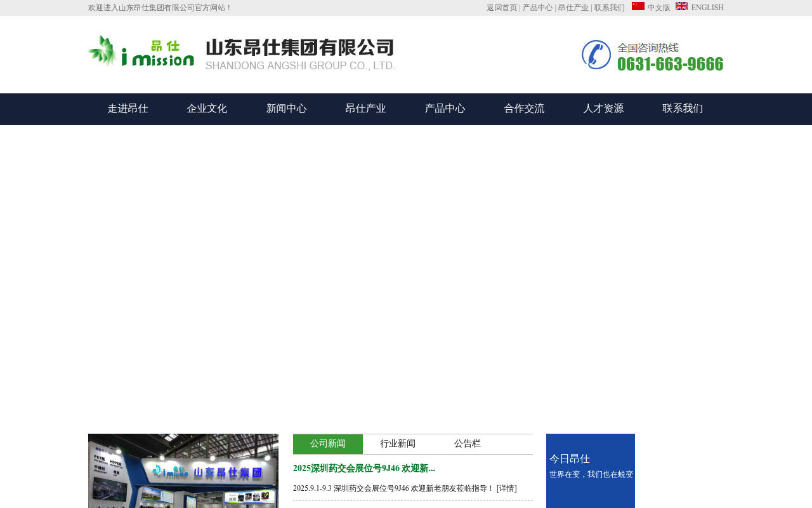The image size is (812, 508).
Task: Click the blue telephone hotline icon
Action: 596,55
